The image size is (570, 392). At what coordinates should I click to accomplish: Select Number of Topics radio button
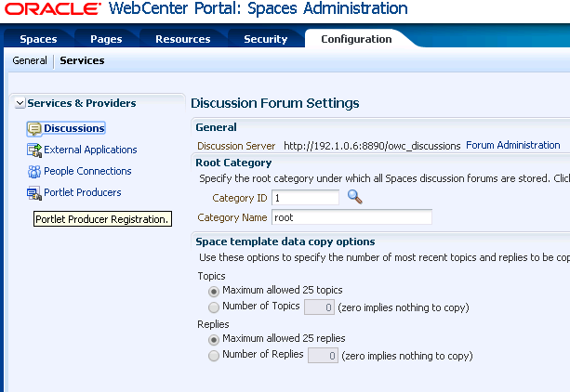coord(214,307)
